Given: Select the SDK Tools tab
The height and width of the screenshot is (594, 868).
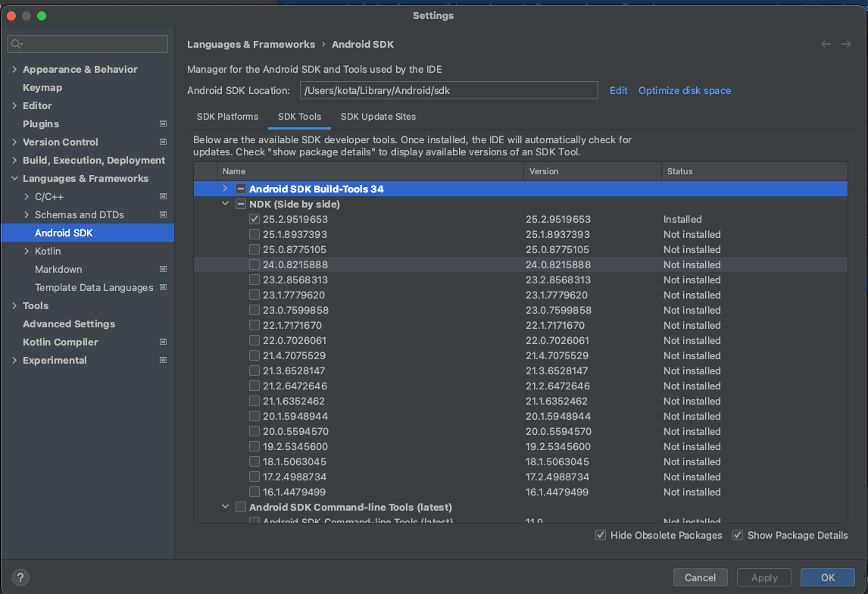Looking at the screenshot, I should (x=299, y=116).
